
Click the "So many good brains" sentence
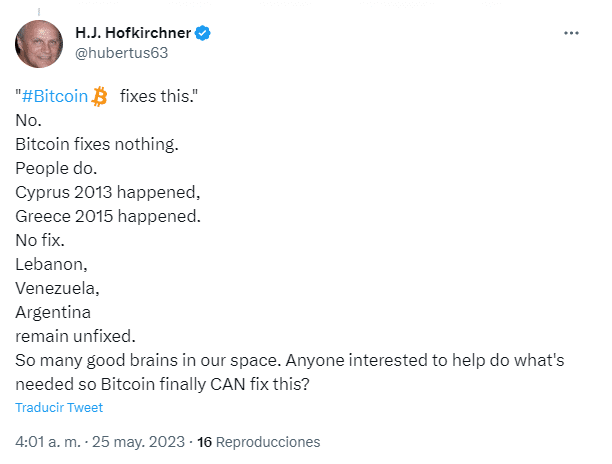click(x=148, y=361)
